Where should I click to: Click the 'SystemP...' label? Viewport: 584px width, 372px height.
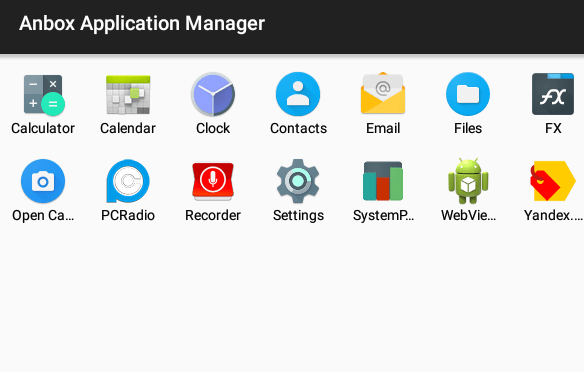[383, 216]
